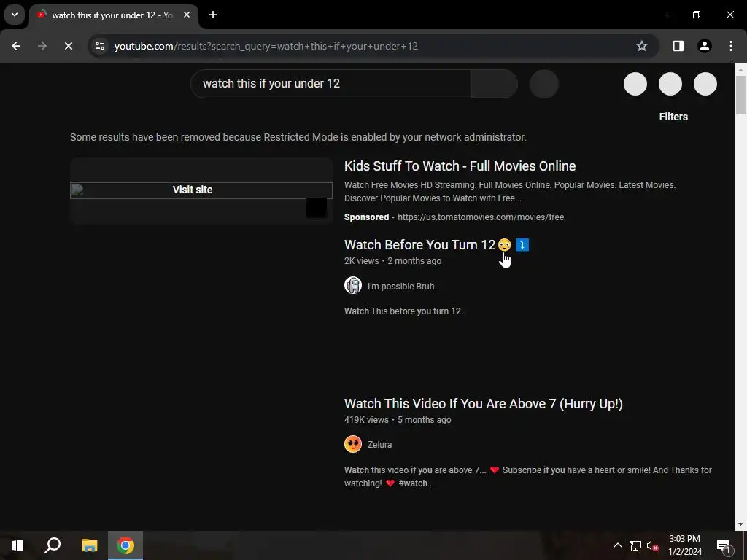Open 'Kids Stuff To Watch - Full Movies Online'

tap(460, 166)
